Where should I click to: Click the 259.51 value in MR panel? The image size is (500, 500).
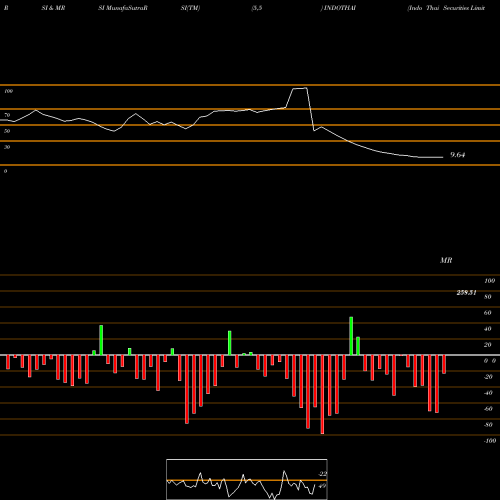click(466, 293)
